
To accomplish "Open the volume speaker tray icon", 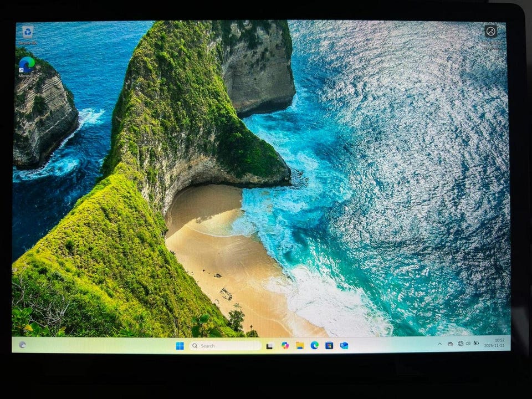I will [468, 344].
